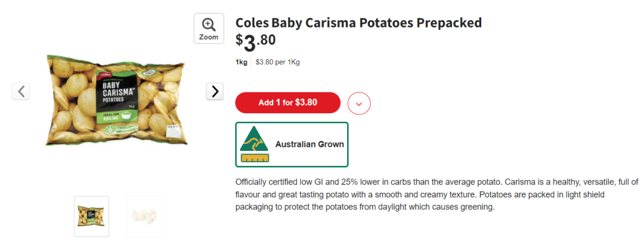Click the Australian Grown bordered badge box
The image size is (644, 244).
coord(292,144)
